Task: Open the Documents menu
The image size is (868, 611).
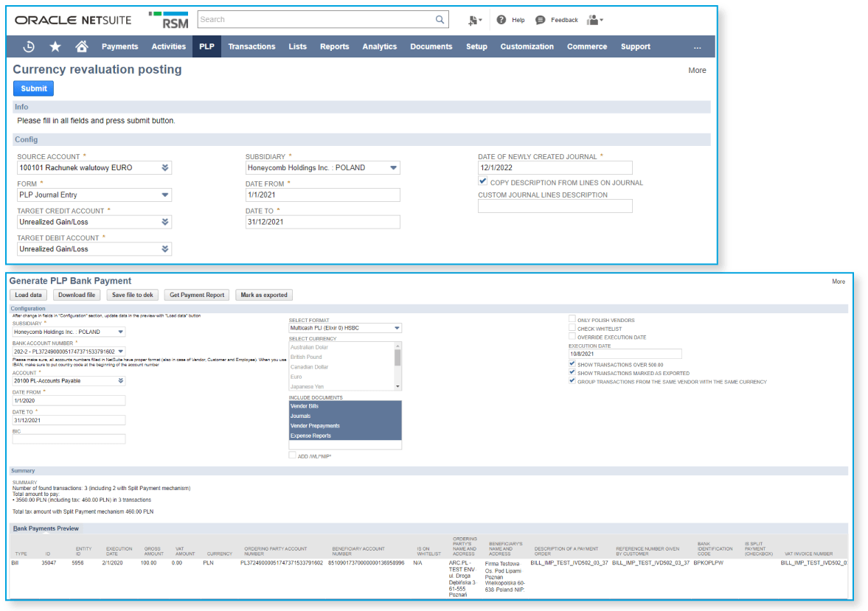Action: 431,47
